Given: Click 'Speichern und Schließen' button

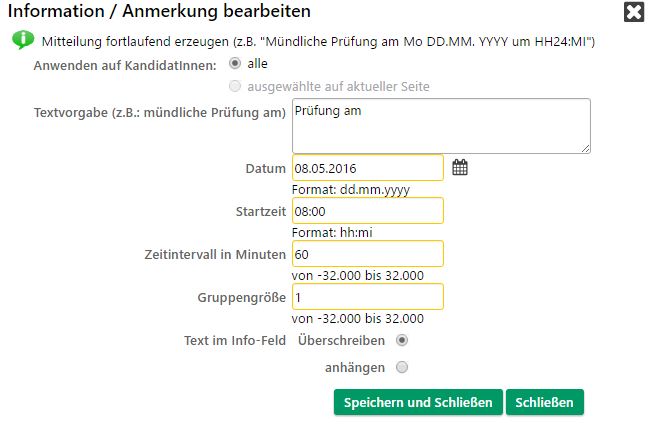Looking at the screenshot, I should tap(418, 402).
